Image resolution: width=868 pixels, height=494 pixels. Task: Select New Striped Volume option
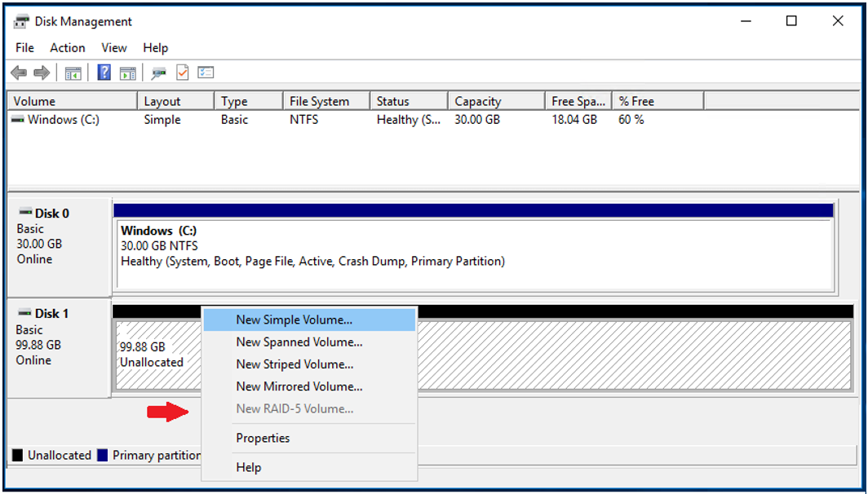pos(294,364)
